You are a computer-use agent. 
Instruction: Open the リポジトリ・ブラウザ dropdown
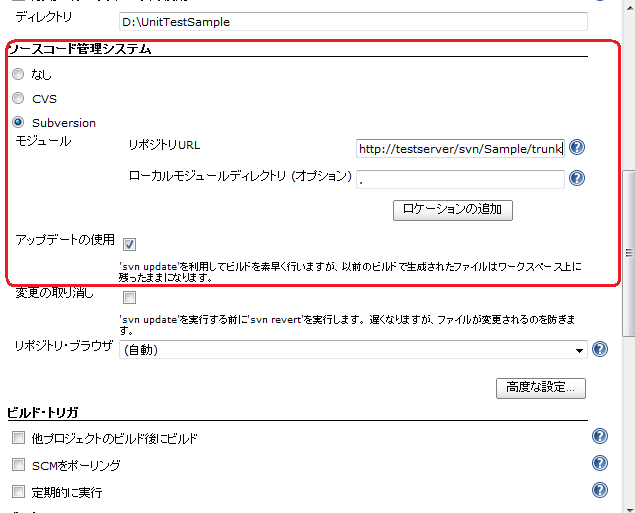353,349
